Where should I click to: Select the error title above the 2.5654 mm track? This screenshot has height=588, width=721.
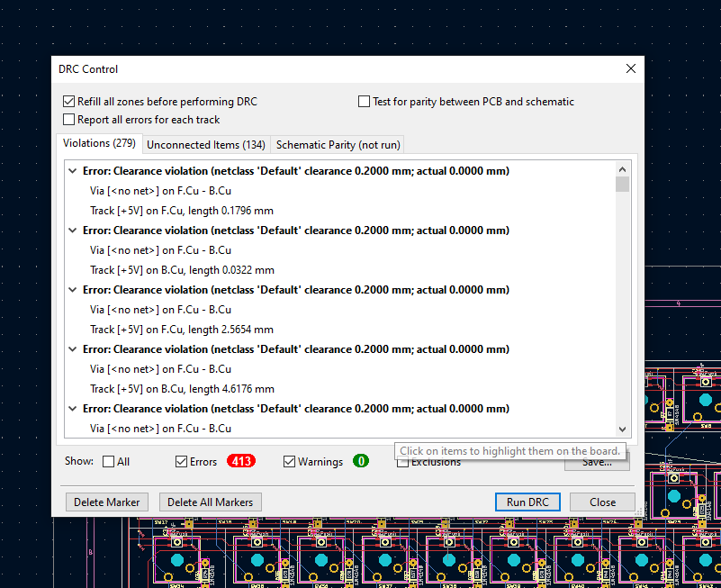tap(296, 289)
